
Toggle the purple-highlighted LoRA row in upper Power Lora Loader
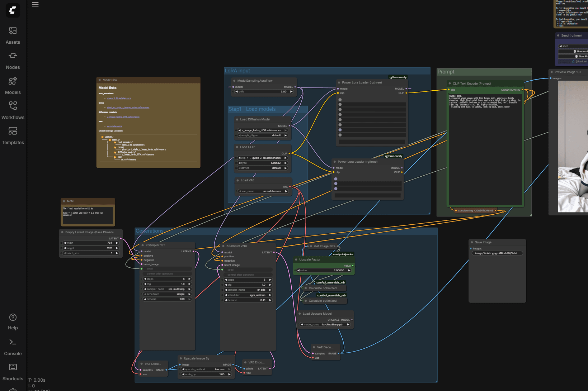[x=340, y=130]
